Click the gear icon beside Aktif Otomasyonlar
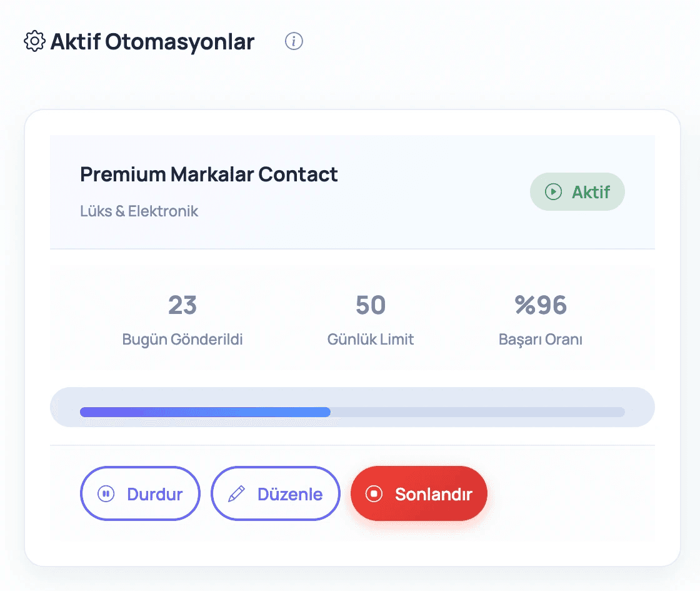The width and height of the screenshot is (700, 591). click(x=34, y=42)
